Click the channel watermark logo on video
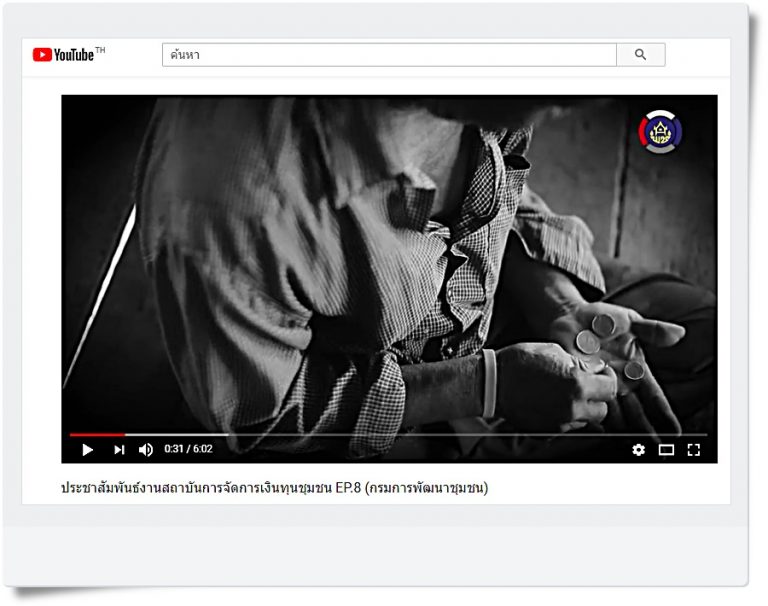 pyautogui.click(x=661, y=132)
